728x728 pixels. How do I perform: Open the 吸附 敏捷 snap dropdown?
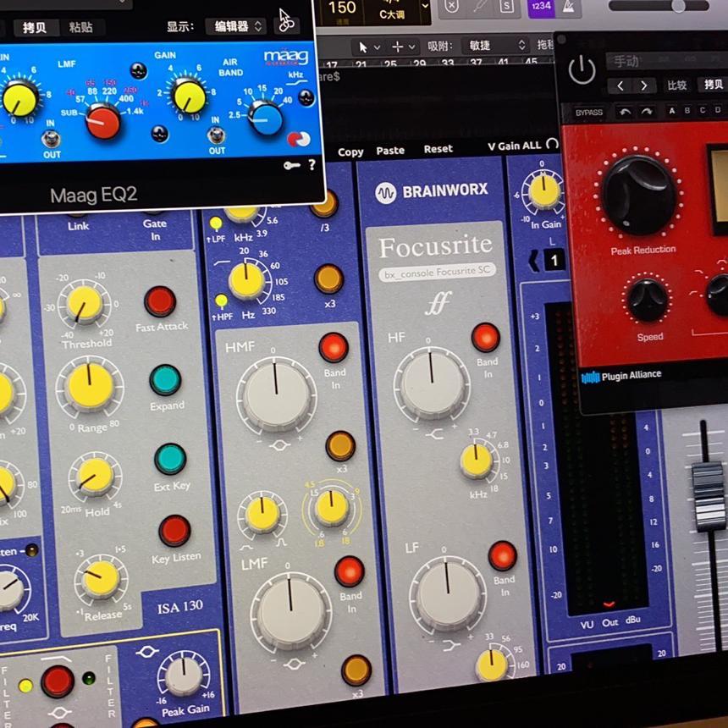click(x=495, y=46)
